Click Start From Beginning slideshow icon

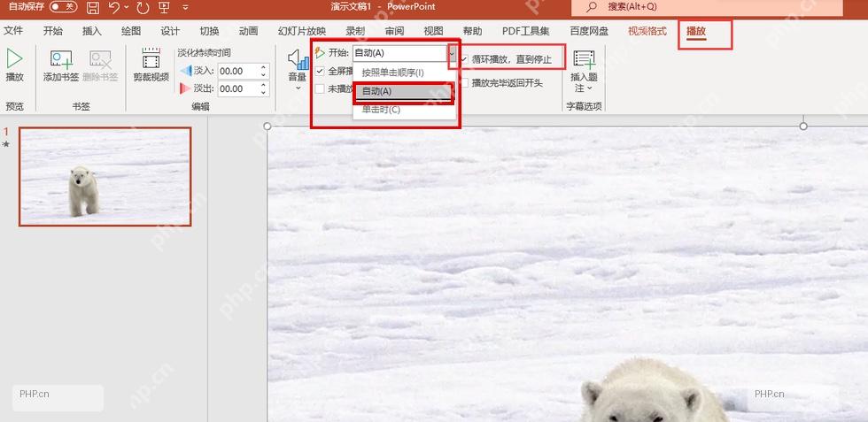164,7
